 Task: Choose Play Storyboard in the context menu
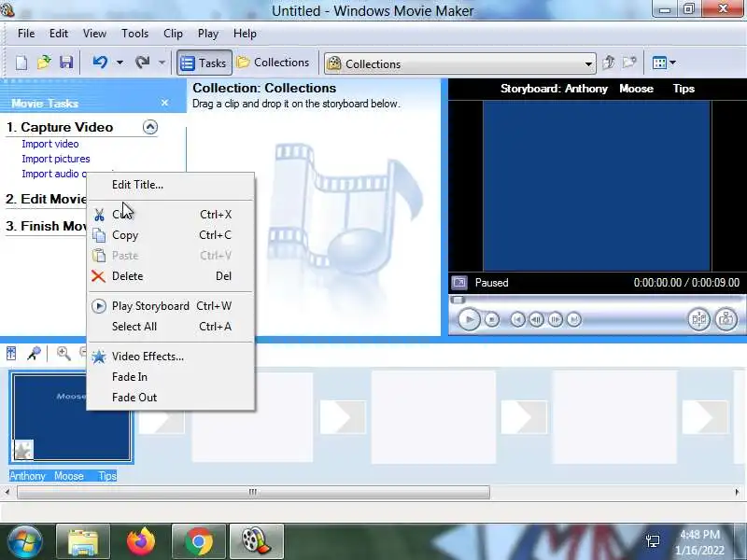click(x=171, y=306)
